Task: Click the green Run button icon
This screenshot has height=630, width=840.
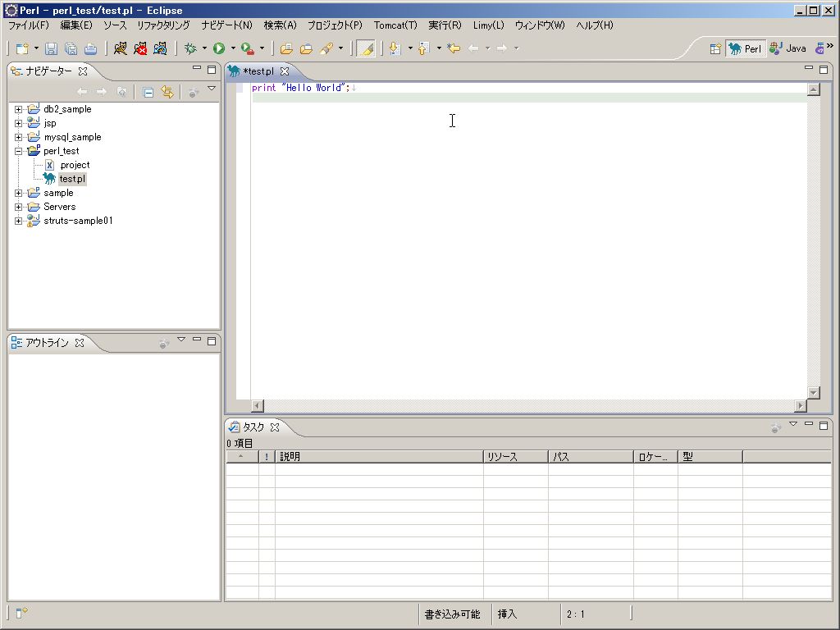Action: coord(219,48)
